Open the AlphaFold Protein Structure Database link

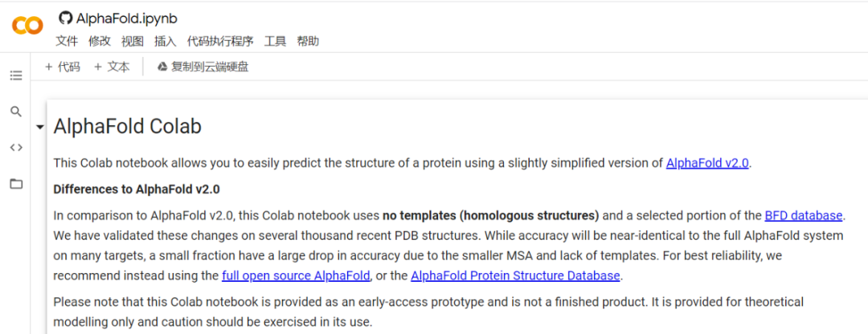point(515,275)
